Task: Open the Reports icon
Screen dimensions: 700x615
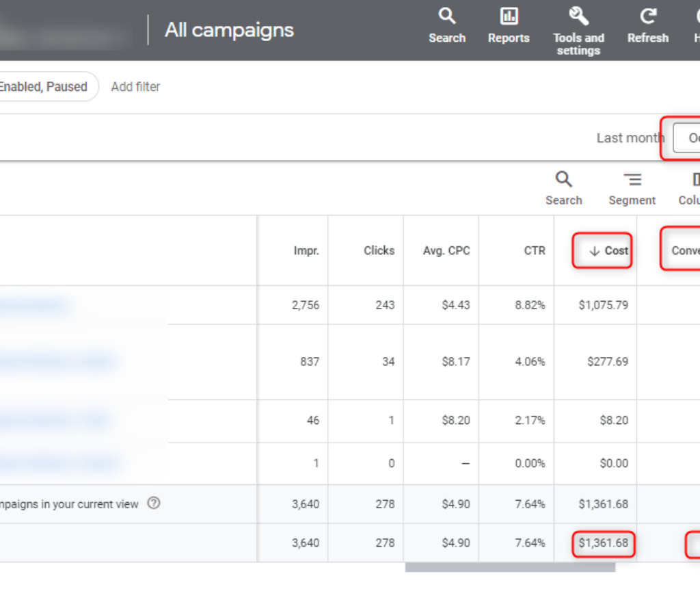Action: pos(509,16)
